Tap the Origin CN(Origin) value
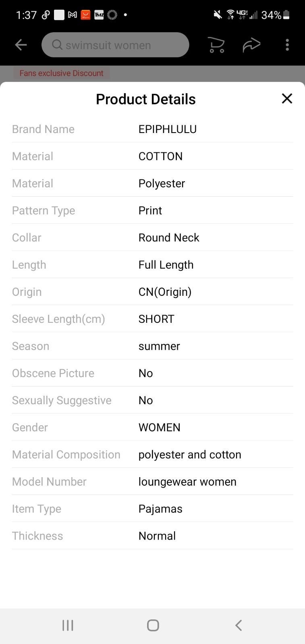This screenshot has height=644, width=305. point(165,292)
